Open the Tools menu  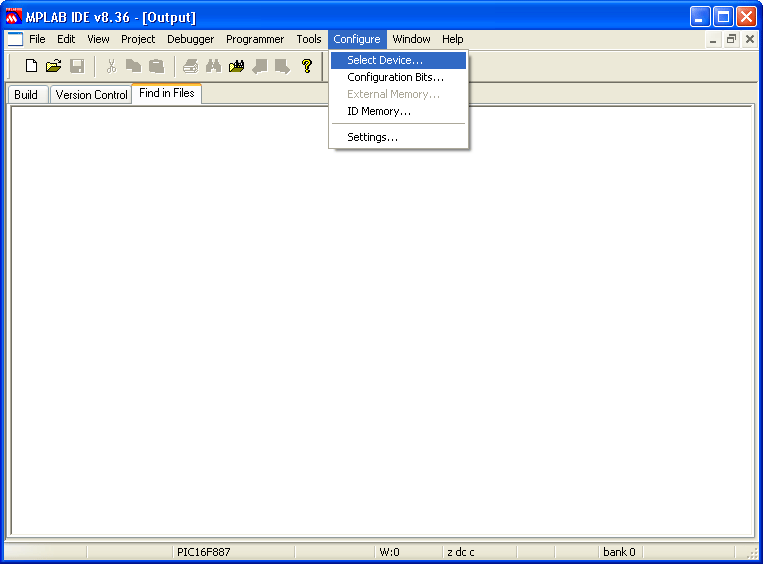coord(309,39)
